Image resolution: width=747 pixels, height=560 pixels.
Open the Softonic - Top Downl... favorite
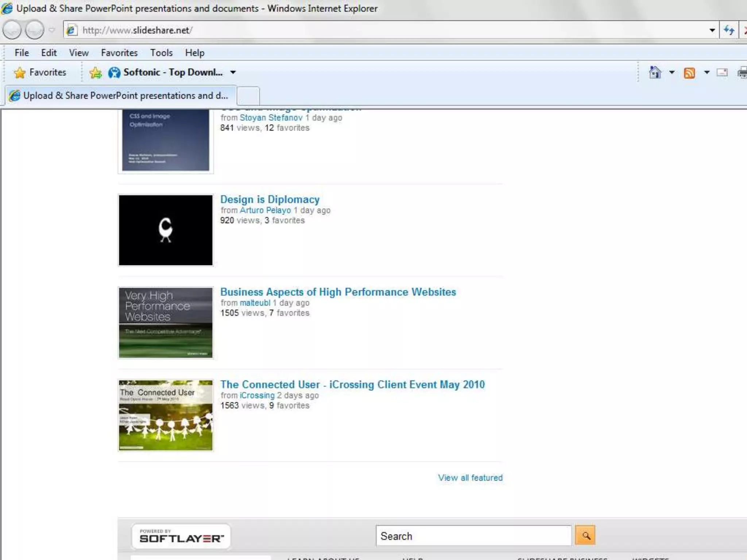click(166, 73)
